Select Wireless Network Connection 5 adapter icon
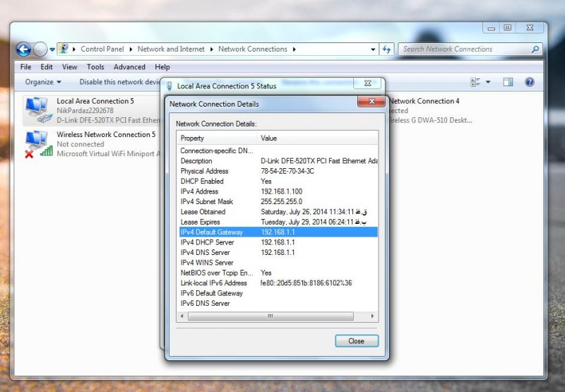Screen dimensions: 565x392 pos(38,144)
